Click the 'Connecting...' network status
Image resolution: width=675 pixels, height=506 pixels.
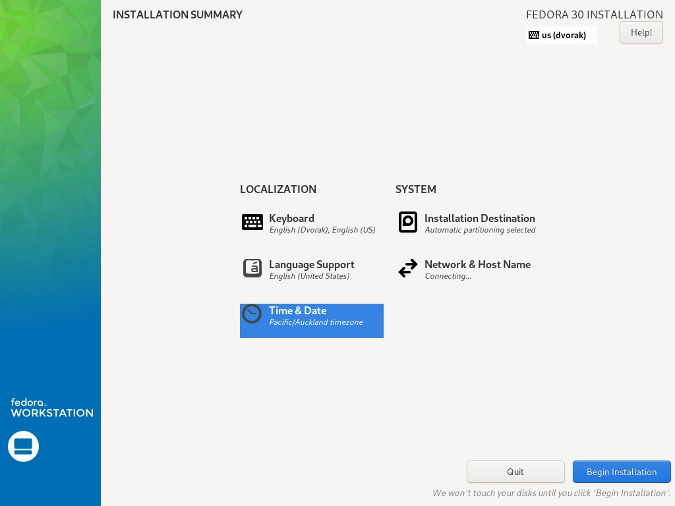[x=448, y=276]
